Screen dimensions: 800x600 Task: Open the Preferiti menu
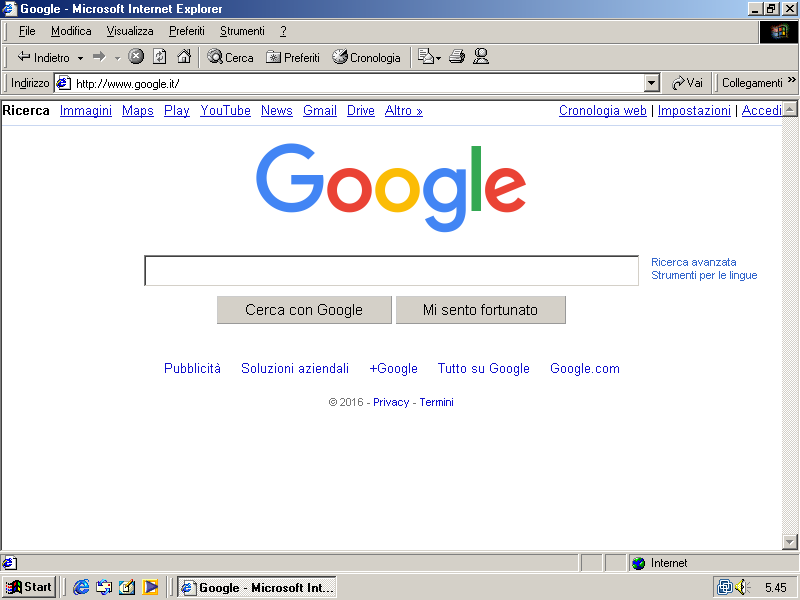coord(187,31)
